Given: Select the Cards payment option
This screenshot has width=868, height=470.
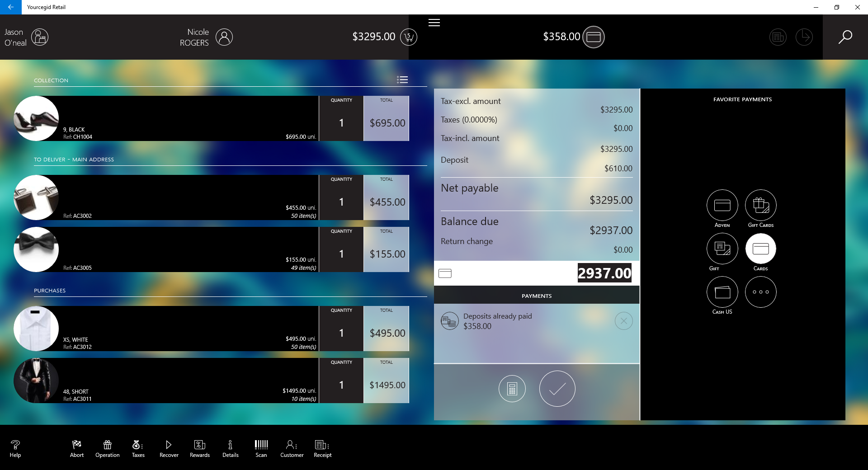Looking at the screenshot, I should [x=760, y=248].
